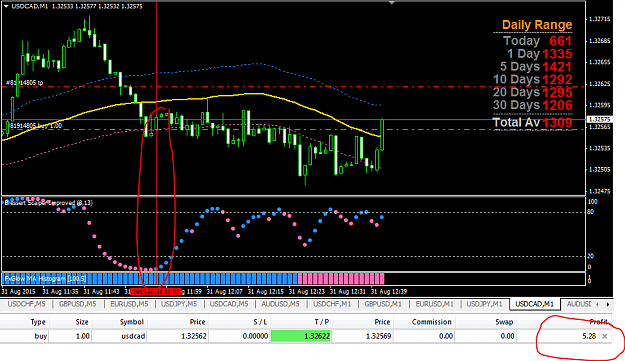Image resolution: width=625 pixels, height=361 pixels.
Task: Switch to the GBPUSD,M5 chart tab
Action: (78, 304)
